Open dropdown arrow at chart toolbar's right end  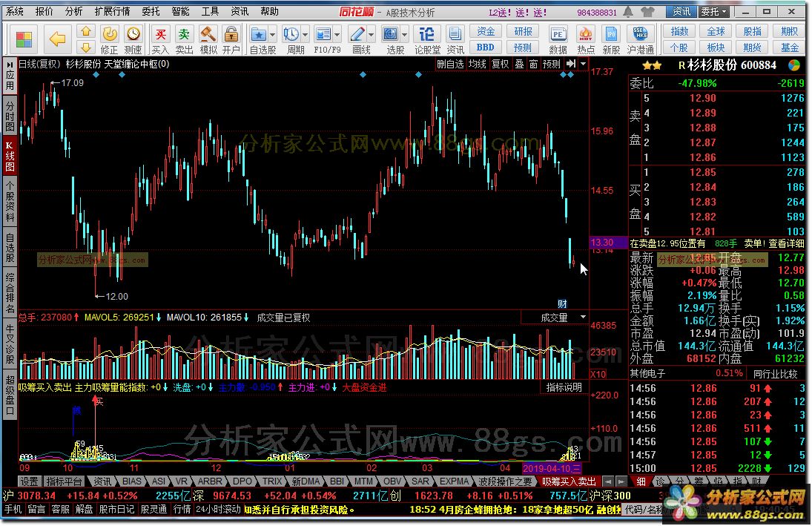[x=583, y=64]
